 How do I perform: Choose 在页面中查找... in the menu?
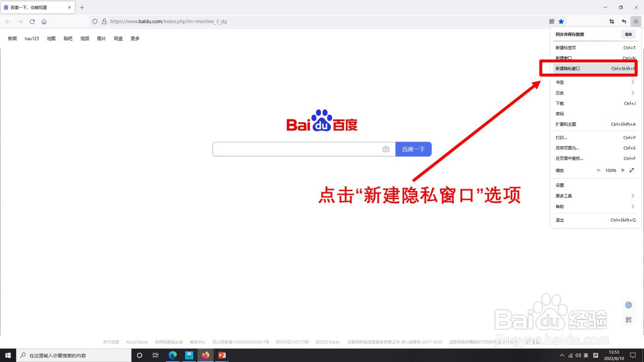[595, 158]
